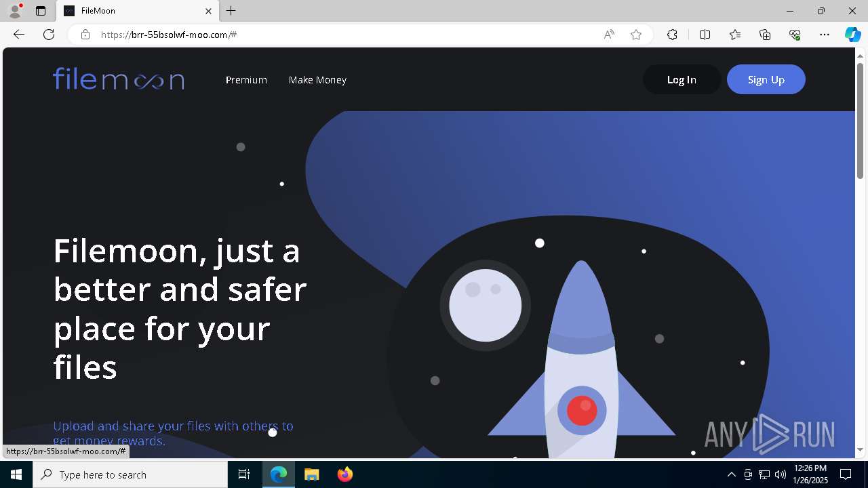Open Microsoft Edge from taskbar

(x=279, y=474)
